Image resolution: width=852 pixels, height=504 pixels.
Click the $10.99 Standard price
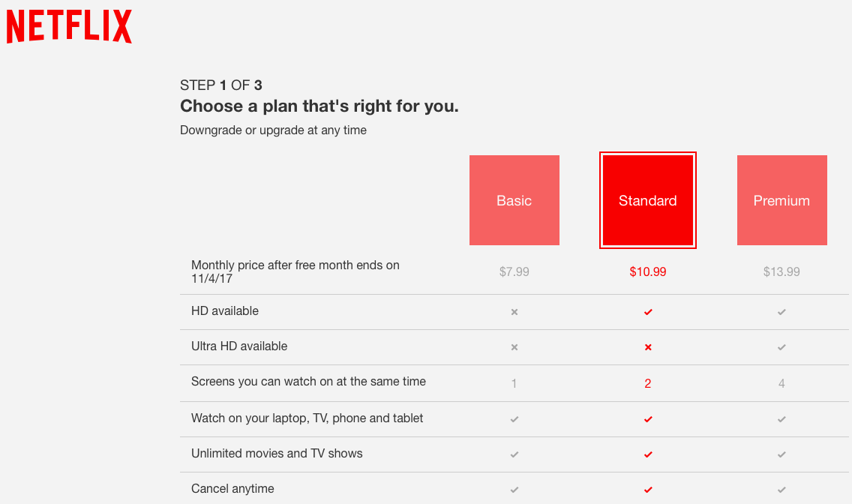647,271
